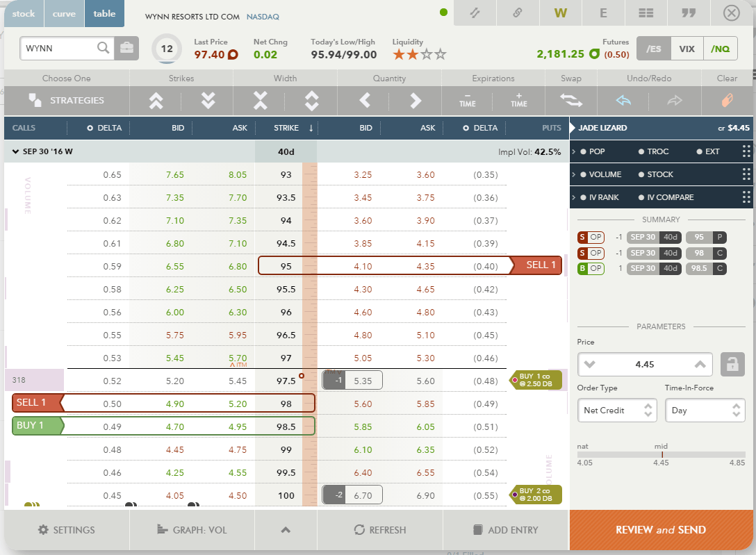Open the Order Type Net Credit dropdown
The height and width of the screenshot is (555, 756).
coord(616,411)
